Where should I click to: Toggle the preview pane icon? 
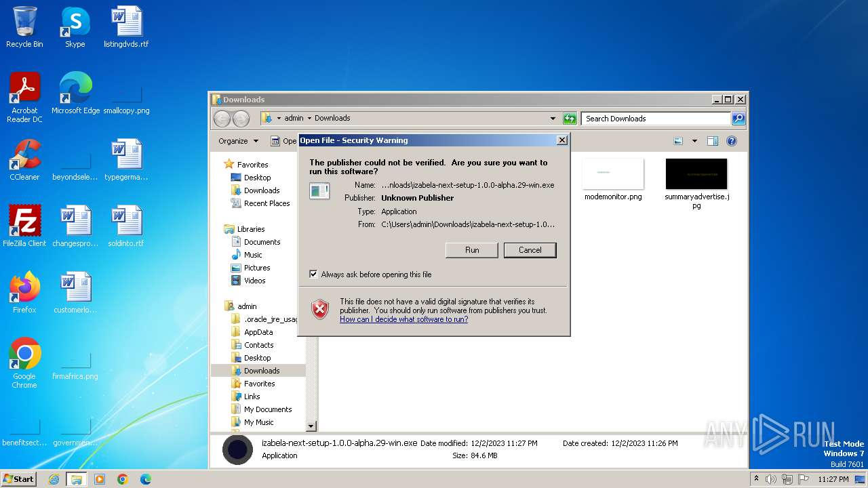(x=712, y=141)
